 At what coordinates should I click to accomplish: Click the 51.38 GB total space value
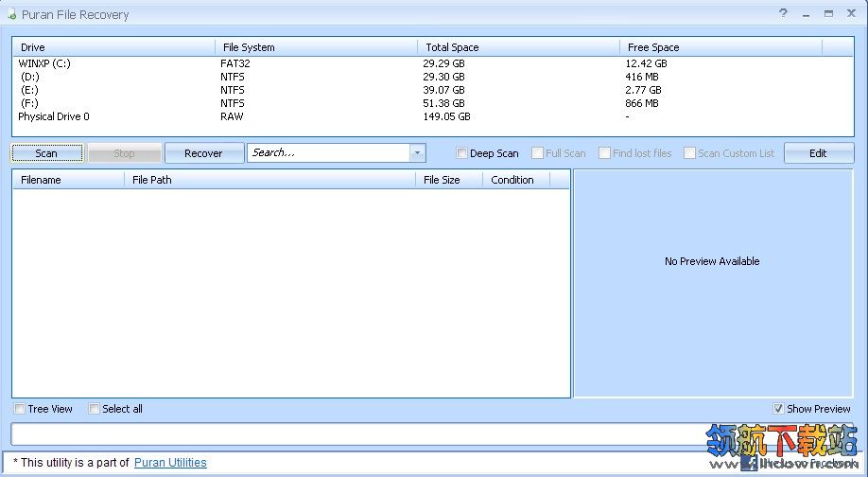pyautogui.click(x=444, y=103)
